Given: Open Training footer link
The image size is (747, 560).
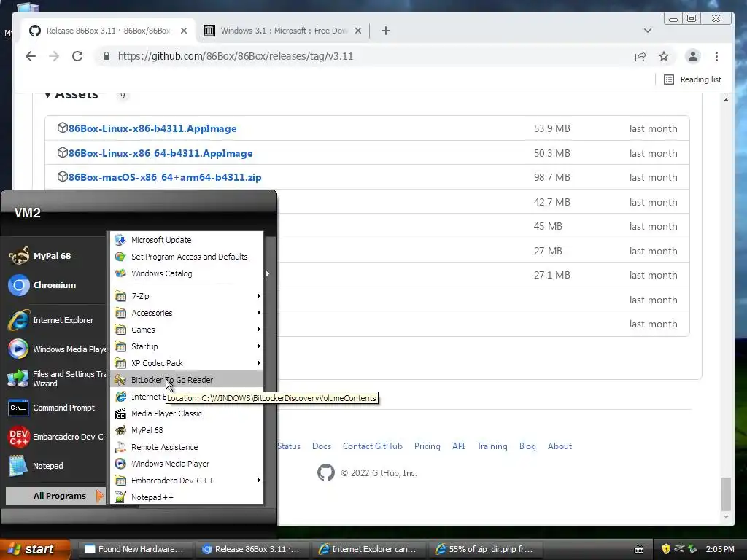Looking at the screenshot, I should tap(492, 446).
